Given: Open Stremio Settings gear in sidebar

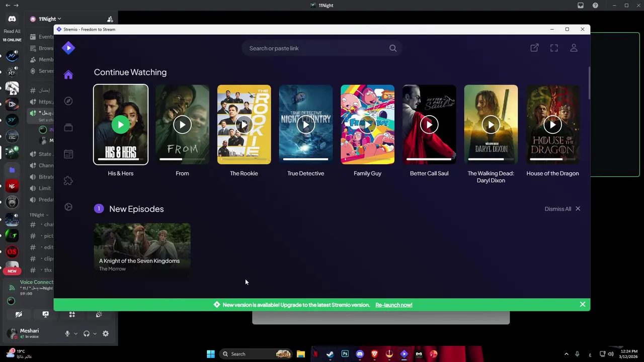Looking at the screenshot, I should tap(68, 207).
